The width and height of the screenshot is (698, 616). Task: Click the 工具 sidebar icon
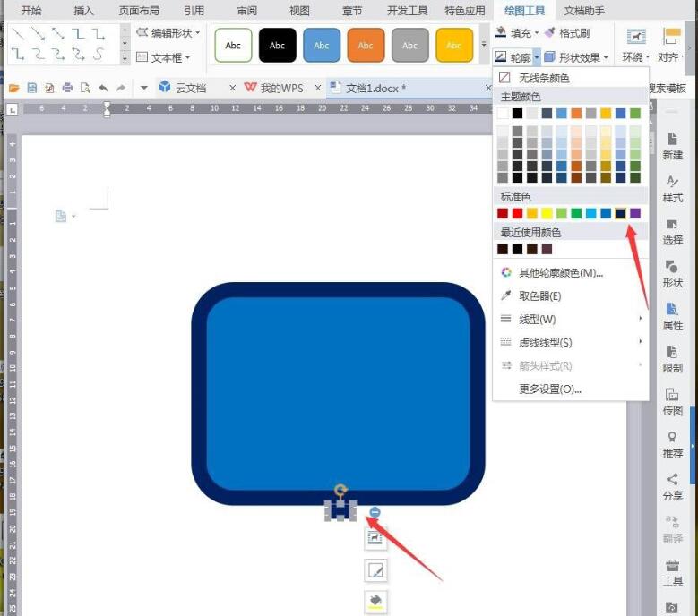click(672, 572)
